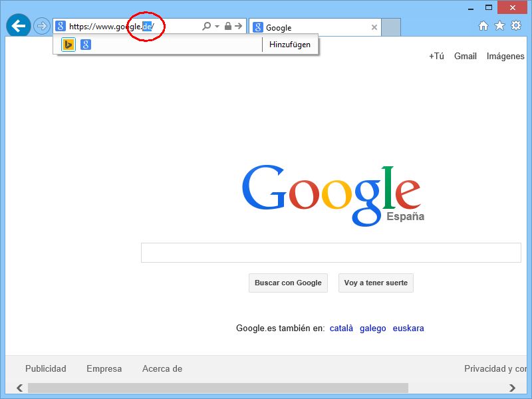The image size is (532, 399).
Task: Close the Google tab
Action: click(x=374, y=27)
